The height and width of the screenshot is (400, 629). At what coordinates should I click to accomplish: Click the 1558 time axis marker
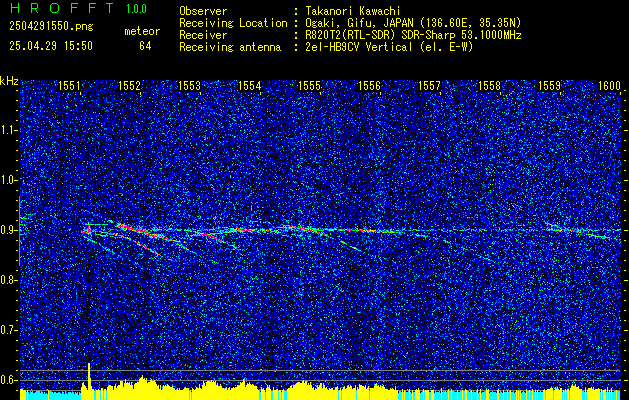coord(490,85)
